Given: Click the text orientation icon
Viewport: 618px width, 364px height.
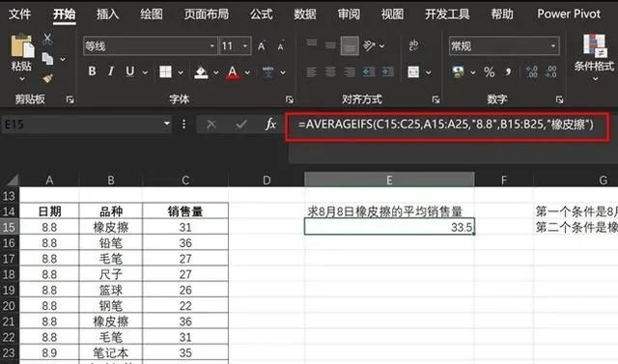Looking at the screenshot, I should pyautogui.click(x=369, y=45).
